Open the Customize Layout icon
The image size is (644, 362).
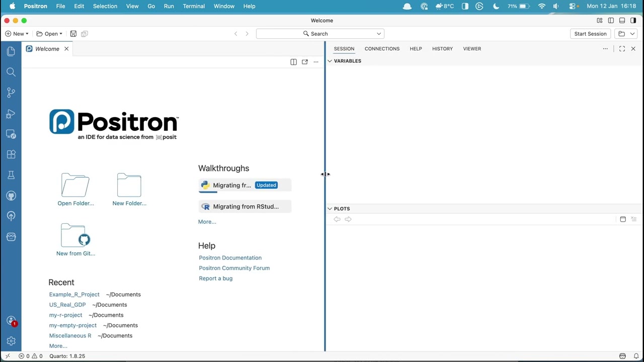coord(599,21)
